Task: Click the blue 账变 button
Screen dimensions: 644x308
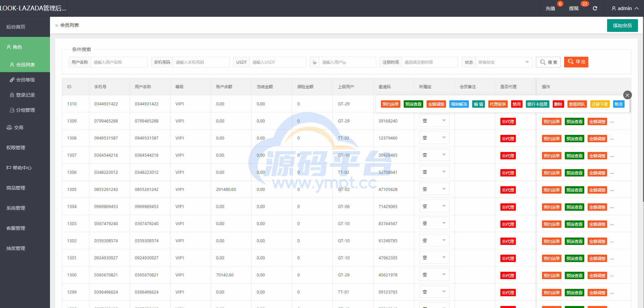Action: tap(619, 104)
